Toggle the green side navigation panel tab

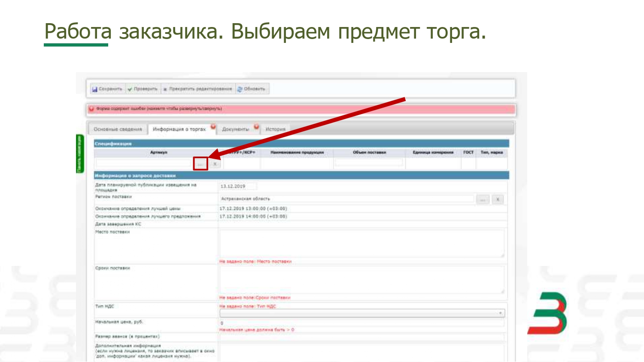tap(79, 154)
